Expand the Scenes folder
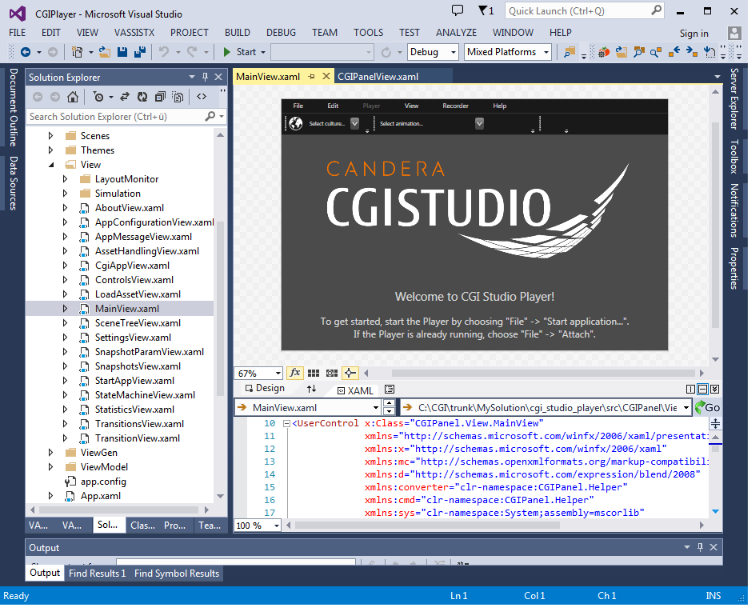This screenshot has height=605, width=748. (51, 136)
